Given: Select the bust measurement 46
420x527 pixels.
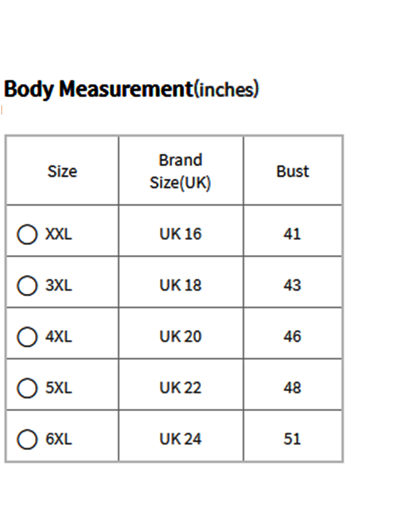Looking at the screenshot, I should point(292,337).
